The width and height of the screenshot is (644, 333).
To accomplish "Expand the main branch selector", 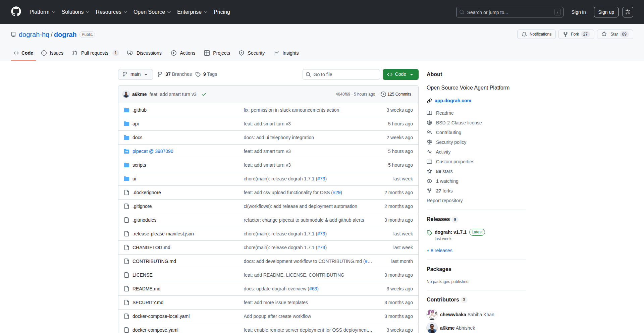I will point(135,74).
